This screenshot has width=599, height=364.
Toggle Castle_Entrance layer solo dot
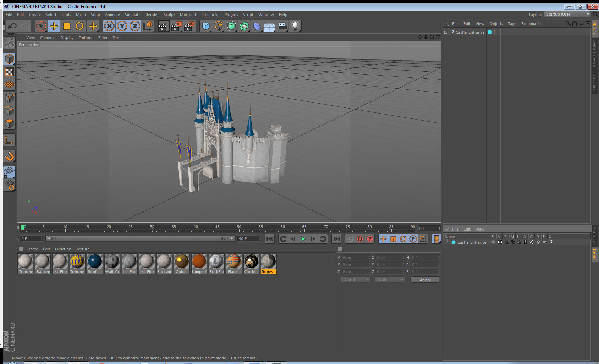493,242
